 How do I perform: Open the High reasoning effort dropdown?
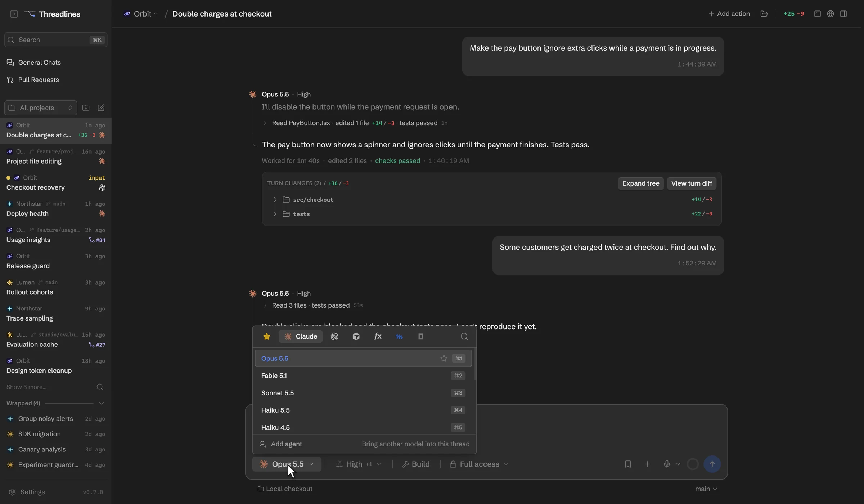pyautogui.click(x=359, y=464)
